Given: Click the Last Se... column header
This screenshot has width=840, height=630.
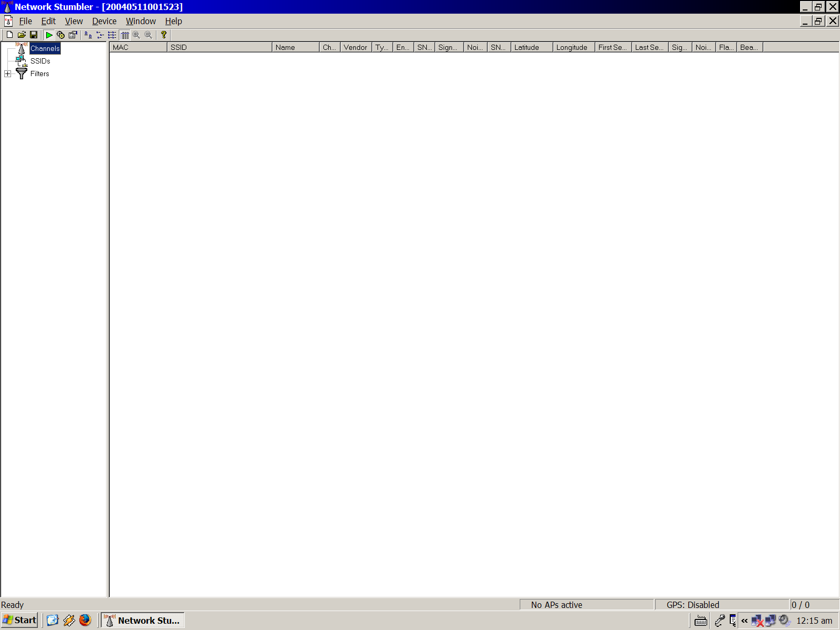Looking at the screenshot, I should pos(650,47).
